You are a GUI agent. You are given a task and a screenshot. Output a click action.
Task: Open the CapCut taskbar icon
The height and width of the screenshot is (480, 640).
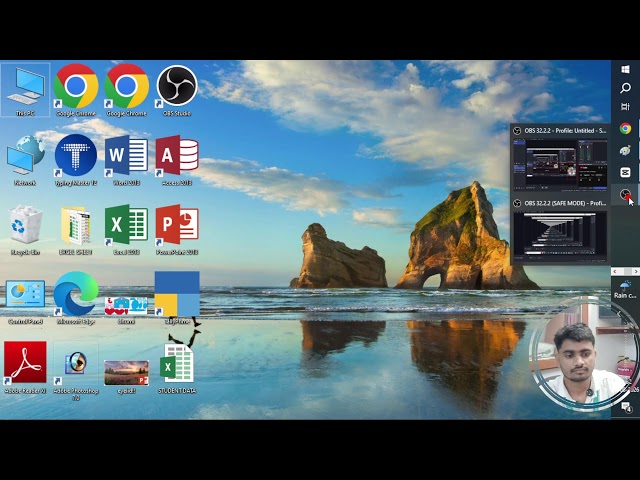(x=625, y=172)
